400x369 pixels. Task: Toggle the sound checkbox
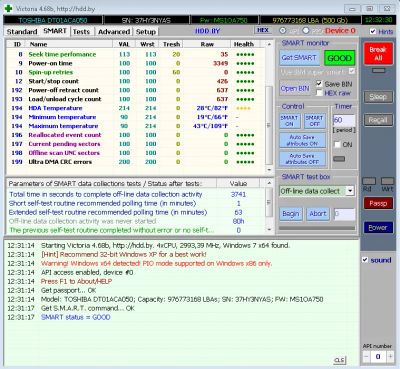pos(365,260)
